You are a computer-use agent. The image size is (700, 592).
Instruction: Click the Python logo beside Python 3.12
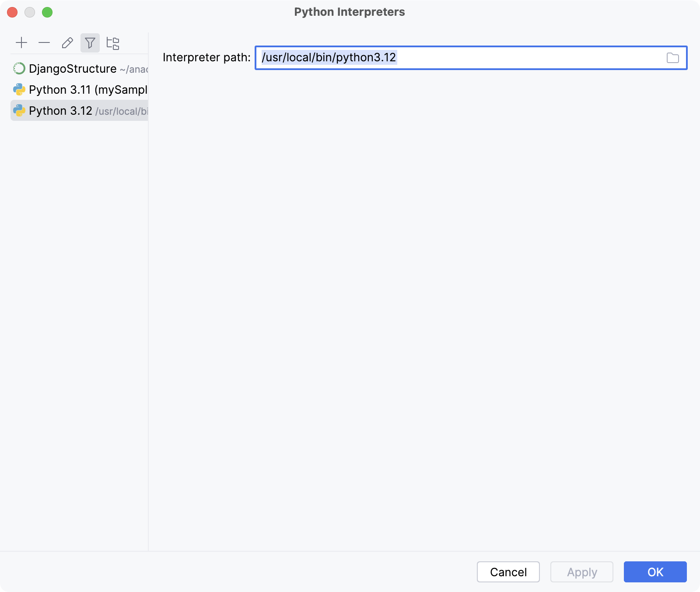pyautogui.click(x=19, y=110)
